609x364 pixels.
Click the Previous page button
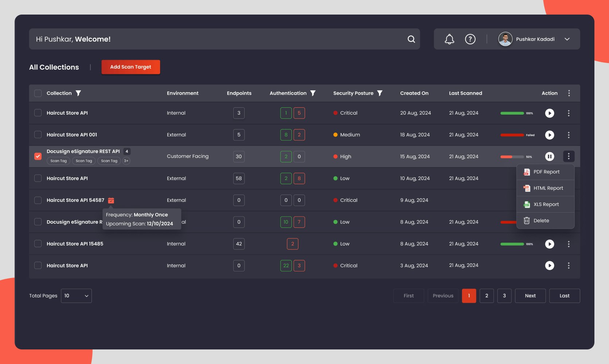click(443, 296)
